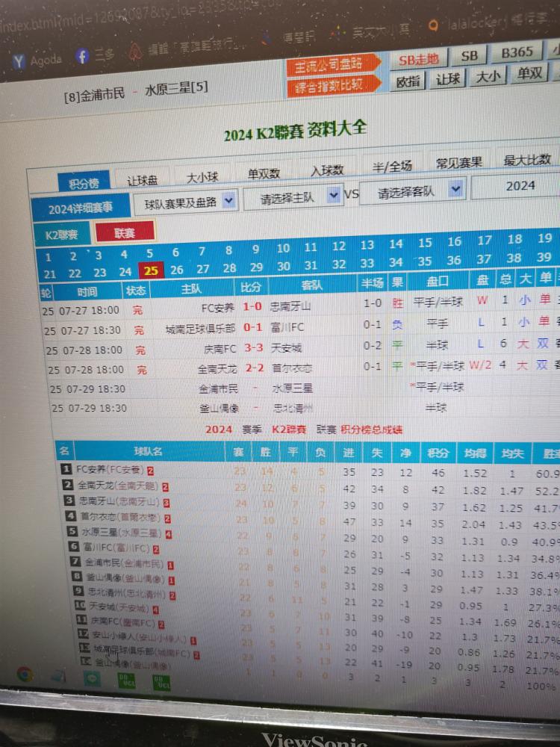Switch to the 半/全场 tab
Screen dimensions: 560x747
coord(392,166)
